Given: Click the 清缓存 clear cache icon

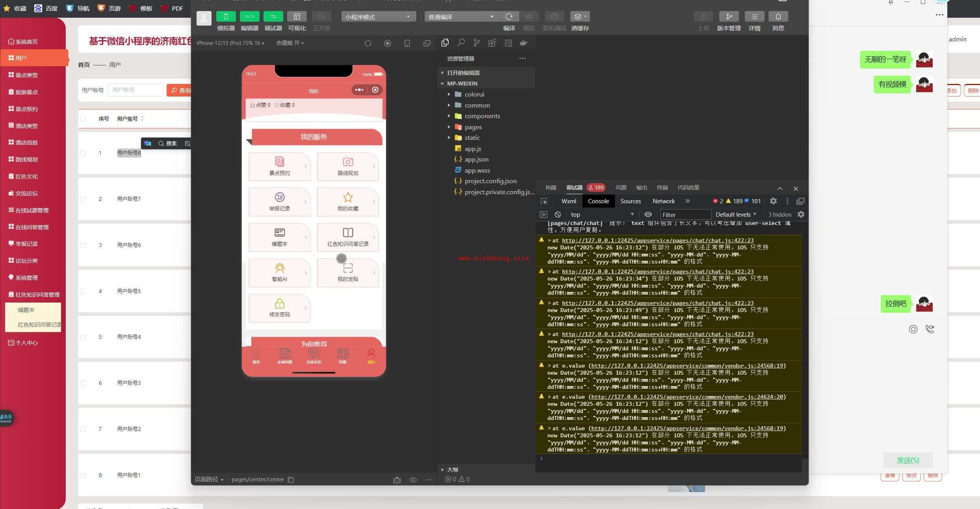Looking at the screenshot, I should click(579, 17).
